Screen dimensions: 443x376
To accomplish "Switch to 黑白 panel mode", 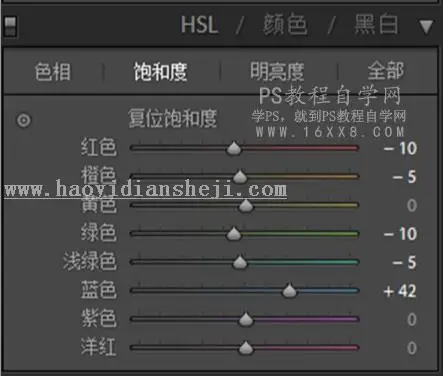I will coord(376,25).
